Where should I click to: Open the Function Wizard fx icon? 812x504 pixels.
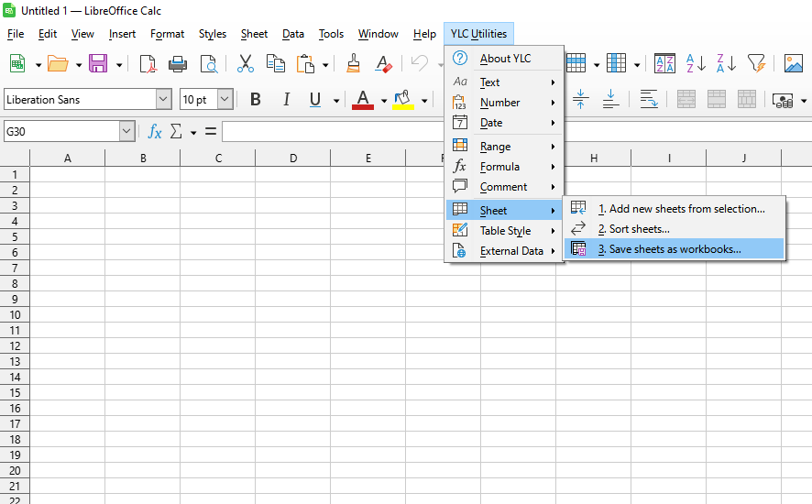155,132
